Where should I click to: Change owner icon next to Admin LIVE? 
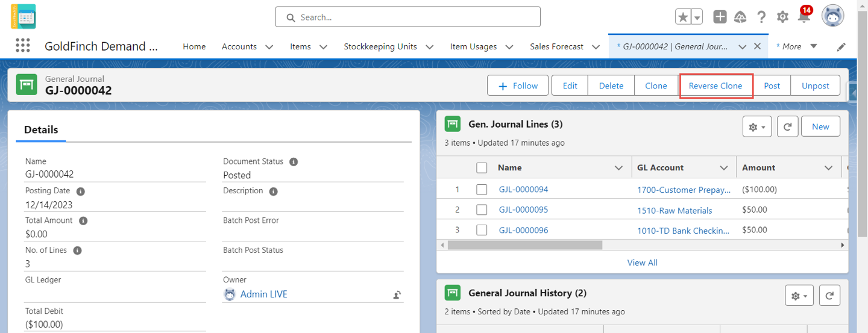pyautogui.click(x=397, y=294)
